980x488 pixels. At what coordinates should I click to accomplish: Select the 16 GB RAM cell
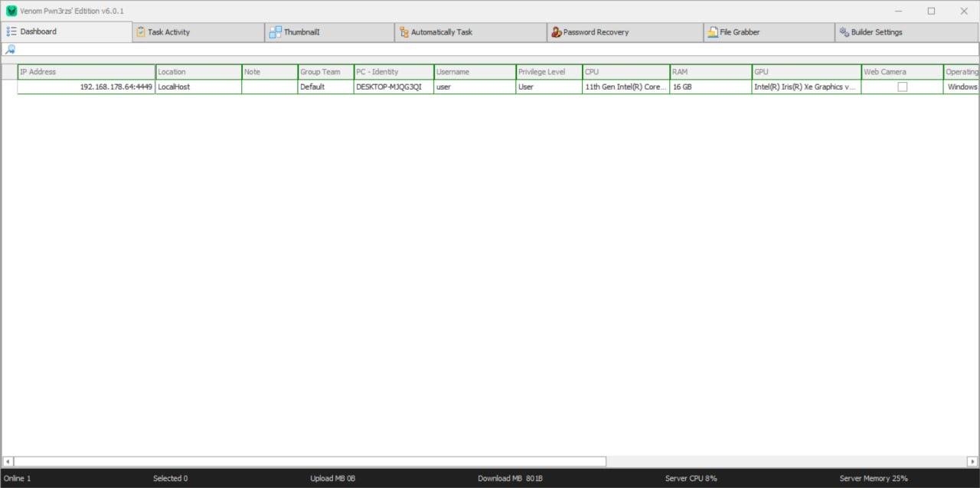click(711, 87)
